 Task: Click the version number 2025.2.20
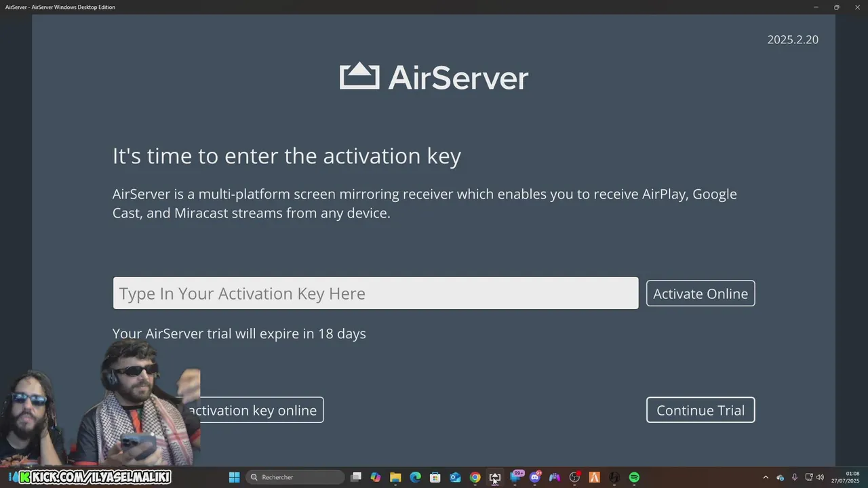click(793, 39)
